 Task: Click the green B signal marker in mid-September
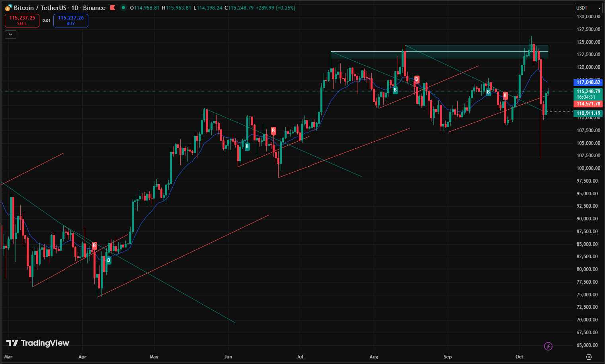click(x=488, y=92)
